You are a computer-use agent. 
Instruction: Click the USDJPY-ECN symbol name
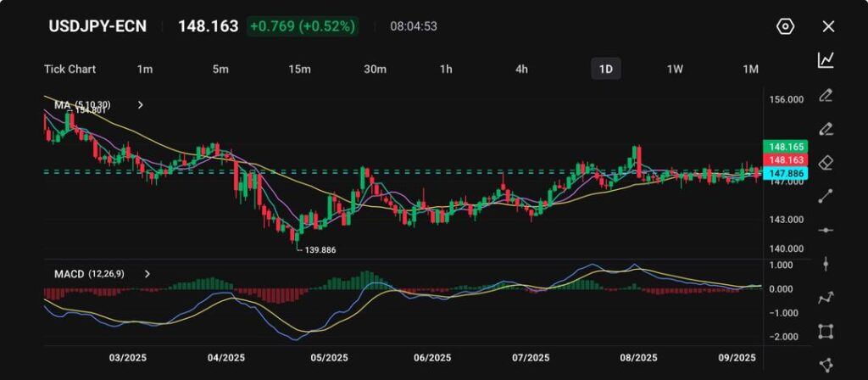pyautogui.click(x=97, y=26)
